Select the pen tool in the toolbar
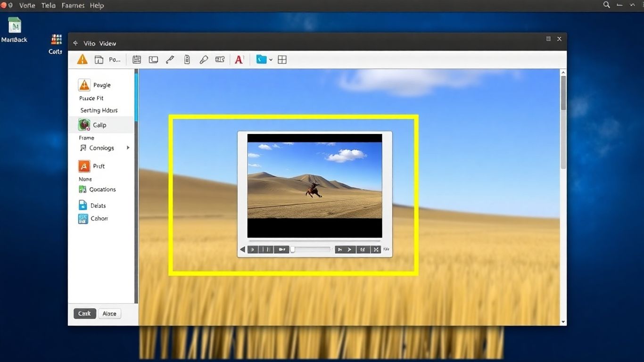This screenshot has height=362, width=644. pos(170,59)
